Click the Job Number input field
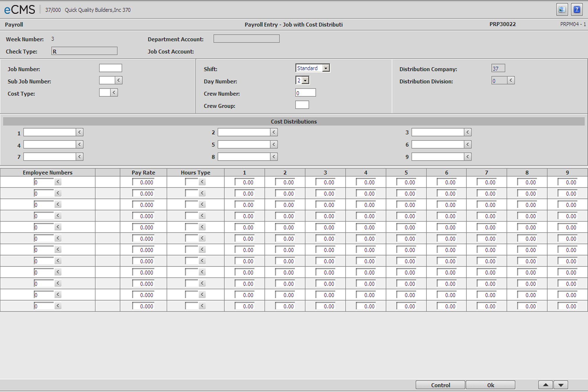The height and width of the screenshot is (392, 588). click(x=110, y=68)
